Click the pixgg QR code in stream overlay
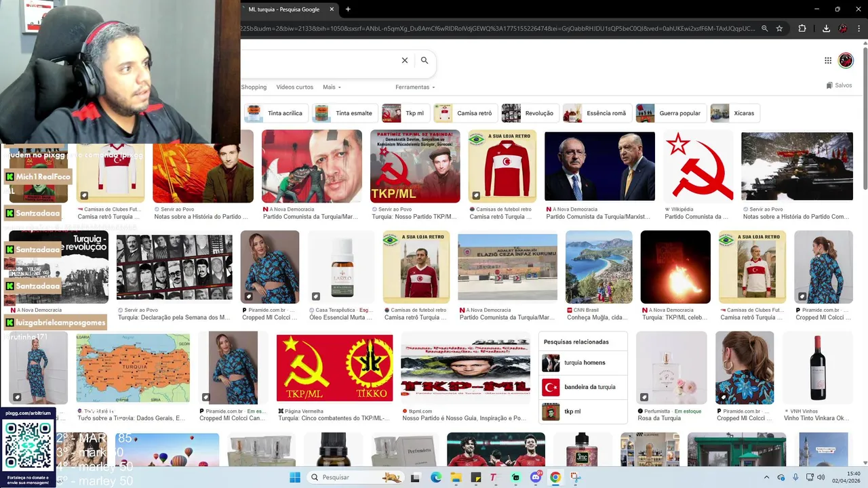Viewport: 868px width, 488px height. pyautogui.click(x=28, y=446)
